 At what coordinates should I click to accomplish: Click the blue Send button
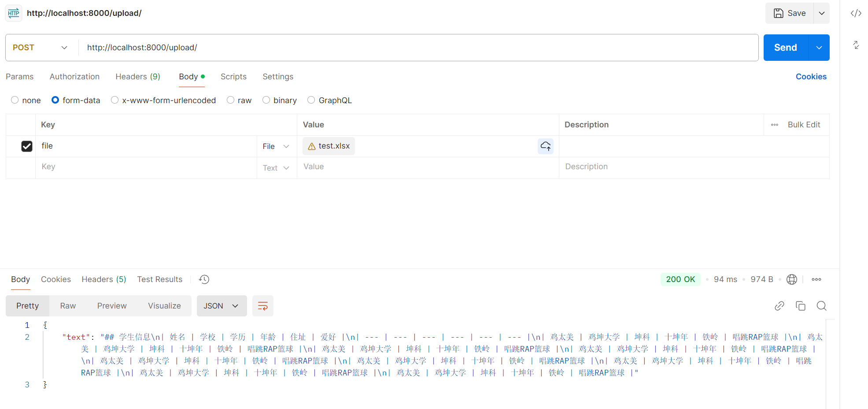click(786, 48)
